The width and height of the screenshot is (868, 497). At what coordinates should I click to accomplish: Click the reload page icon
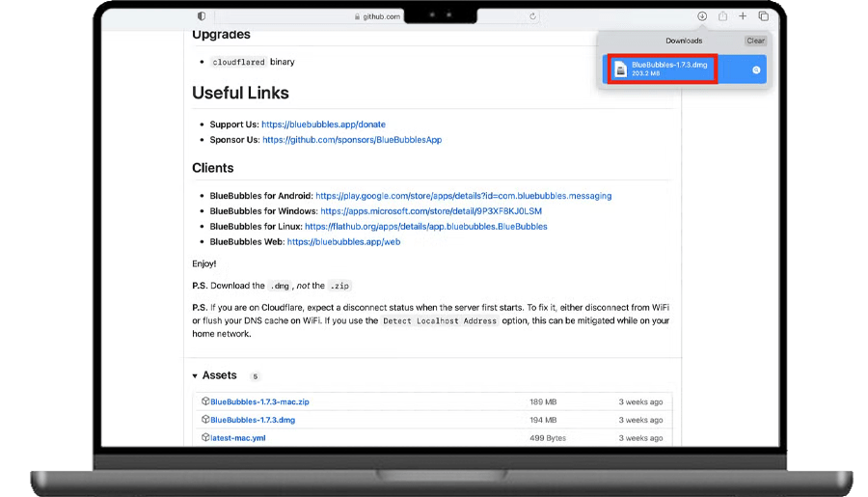click(532, 16)
